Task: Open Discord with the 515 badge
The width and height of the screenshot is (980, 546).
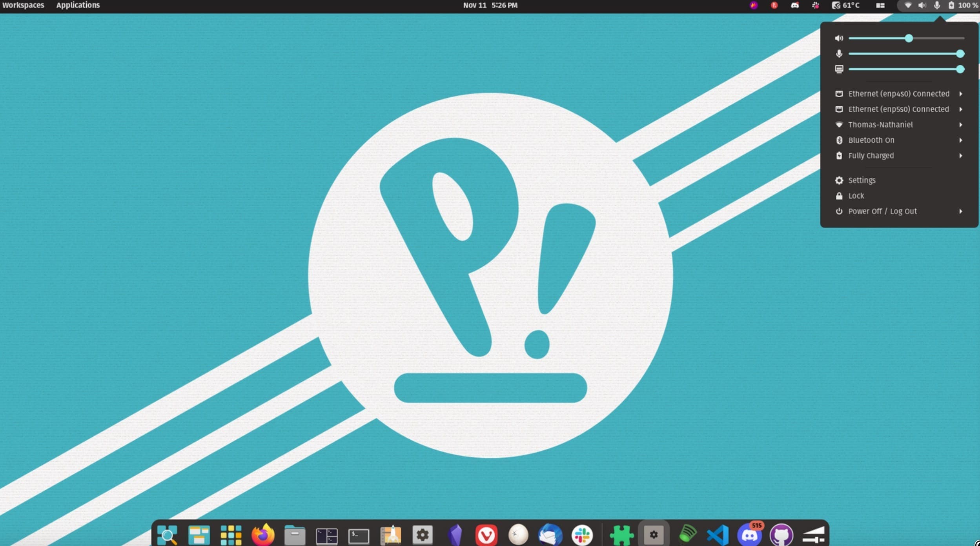Action: [x=749, y=535]
